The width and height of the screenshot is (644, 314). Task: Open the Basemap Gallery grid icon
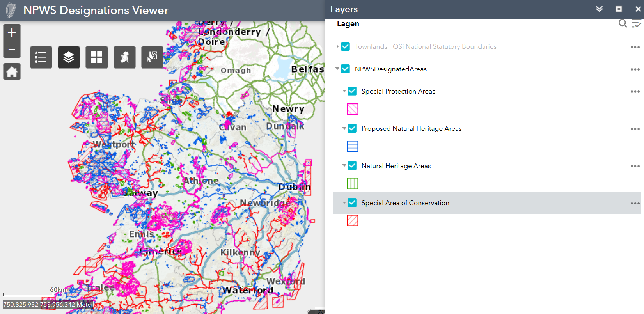point(96,57)
